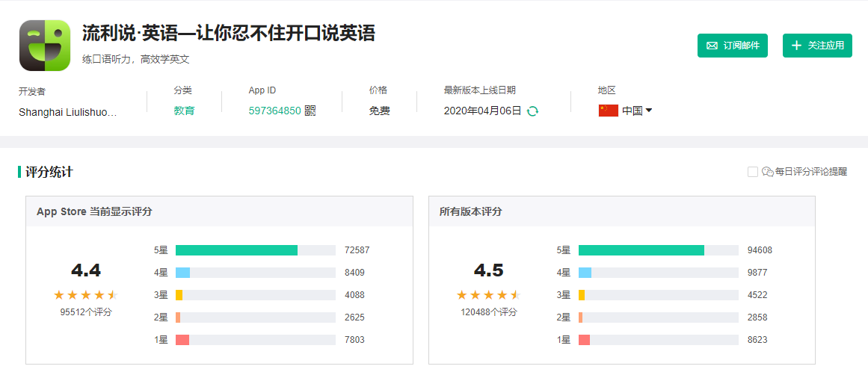Open the 教育 category link
The image size is (868, 378).
point(184,111)
